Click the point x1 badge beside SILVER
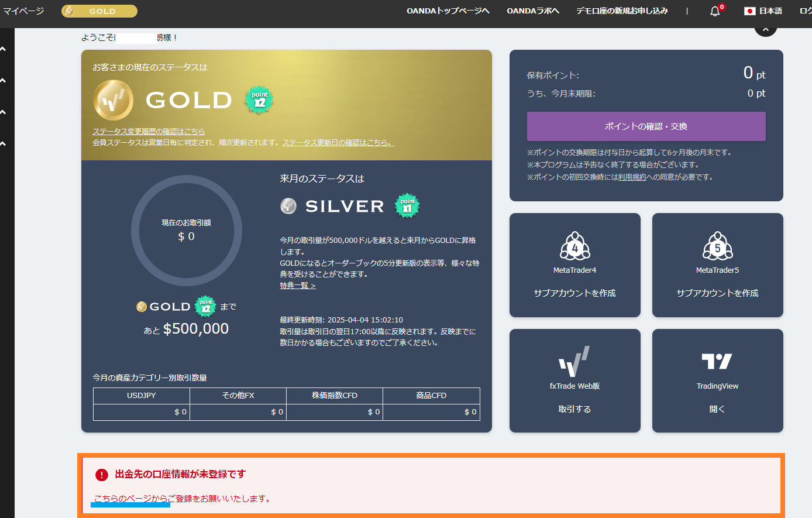812x518 pixels. [407, 205]
